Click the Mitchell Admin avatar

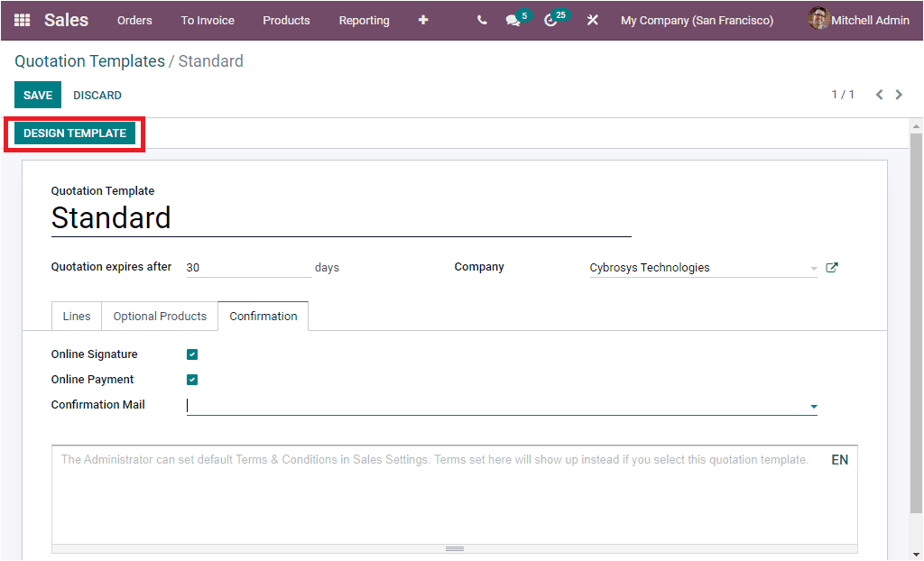[x=818, y=19]
